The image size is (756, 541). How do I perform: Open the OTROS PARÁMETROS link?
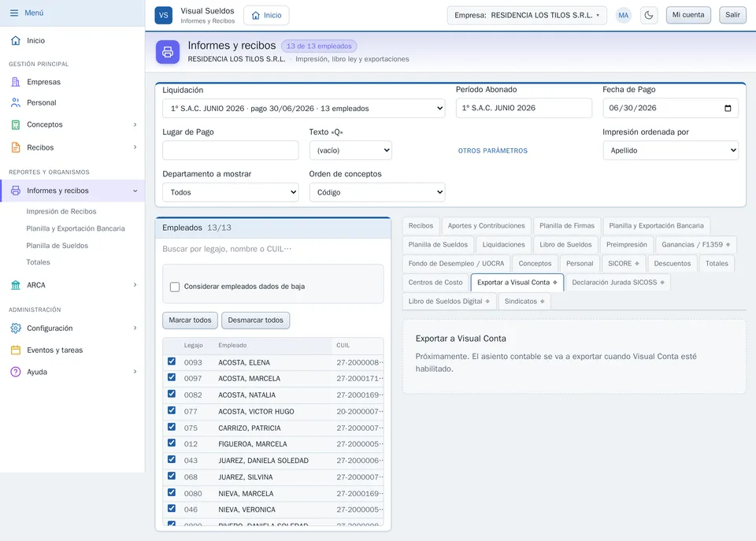493,151
